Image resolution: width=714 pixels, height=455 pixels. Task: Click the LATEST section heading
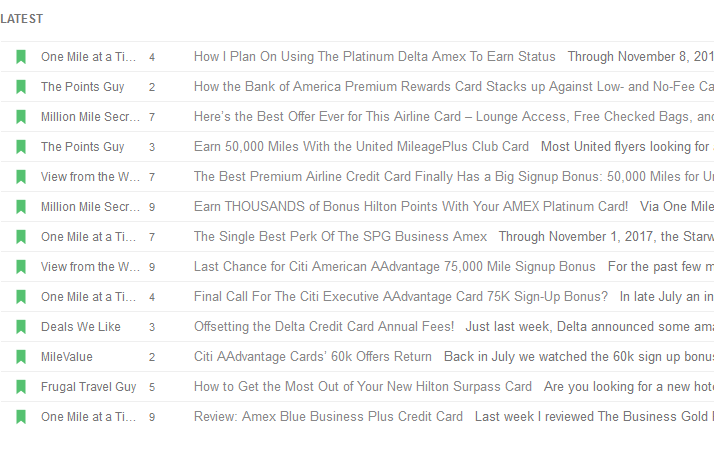click(x=21, y=19)
